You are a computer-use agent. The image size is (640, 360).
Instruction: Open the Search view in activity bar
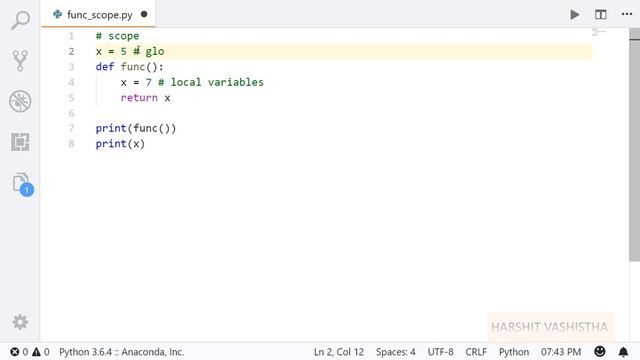tap(20, 20)
